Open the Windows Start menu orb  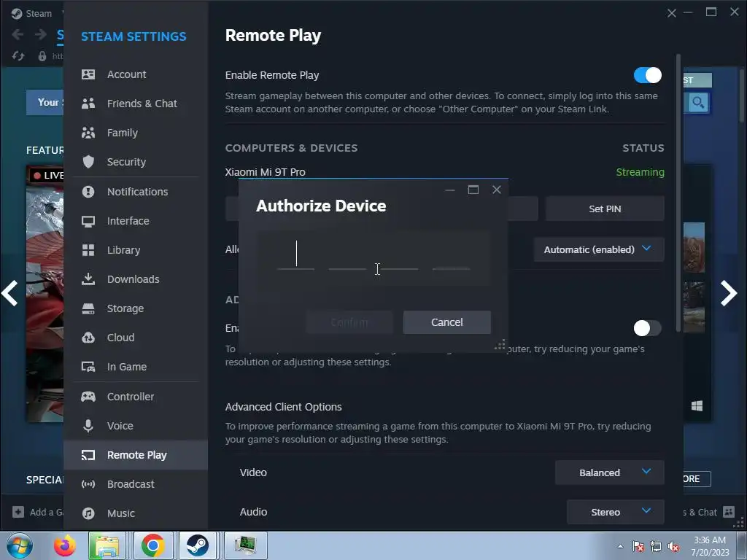(20, 545)
